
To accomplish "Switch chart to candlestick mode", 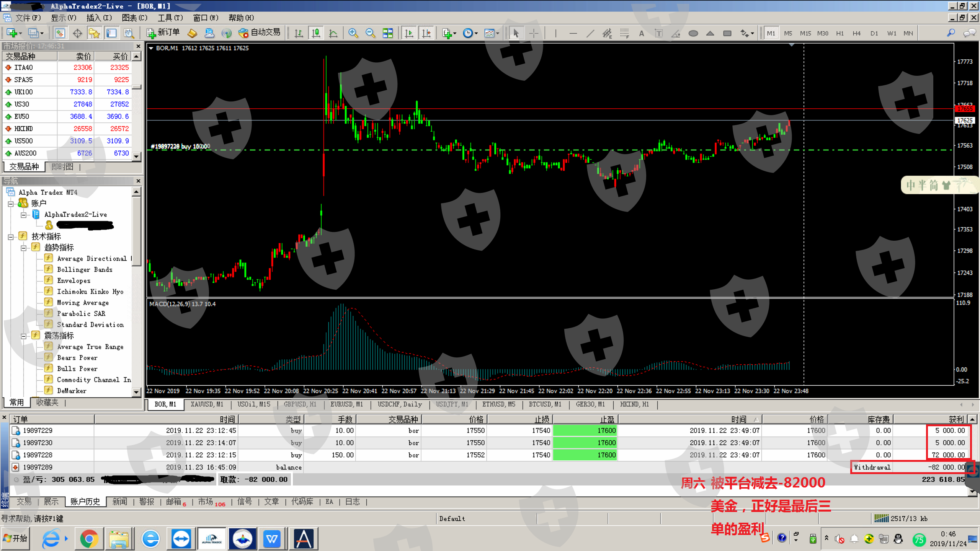I will pos(316,33).
